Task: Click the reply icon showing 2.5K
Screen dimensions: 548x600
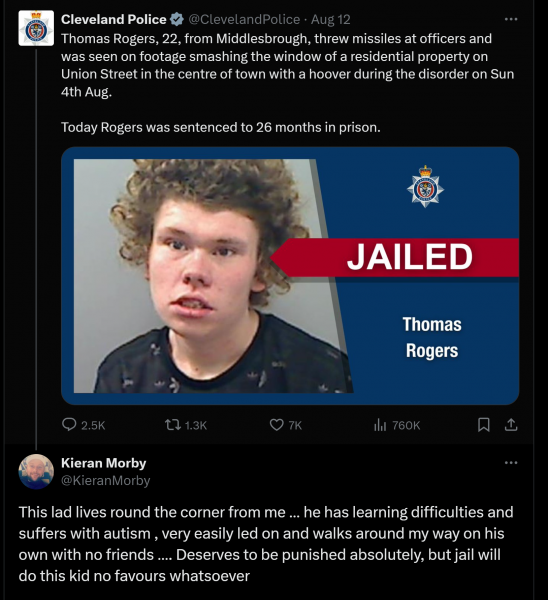Action: pyautogui.click(x=69, y=425)
